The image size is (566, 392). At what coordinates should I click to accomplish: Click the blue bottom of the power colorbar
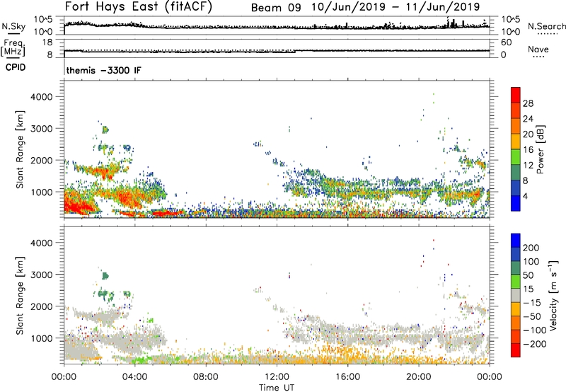516,203
